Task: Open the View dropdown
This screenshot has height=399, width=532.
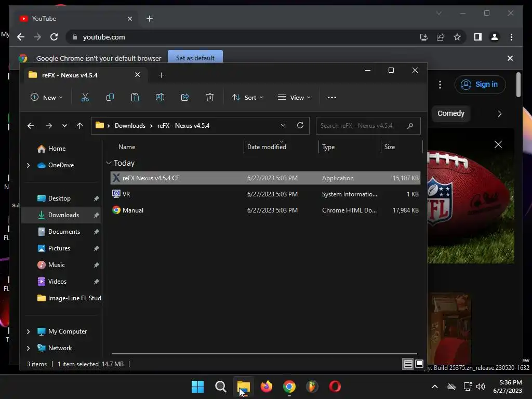Action: tap(294, 97)
